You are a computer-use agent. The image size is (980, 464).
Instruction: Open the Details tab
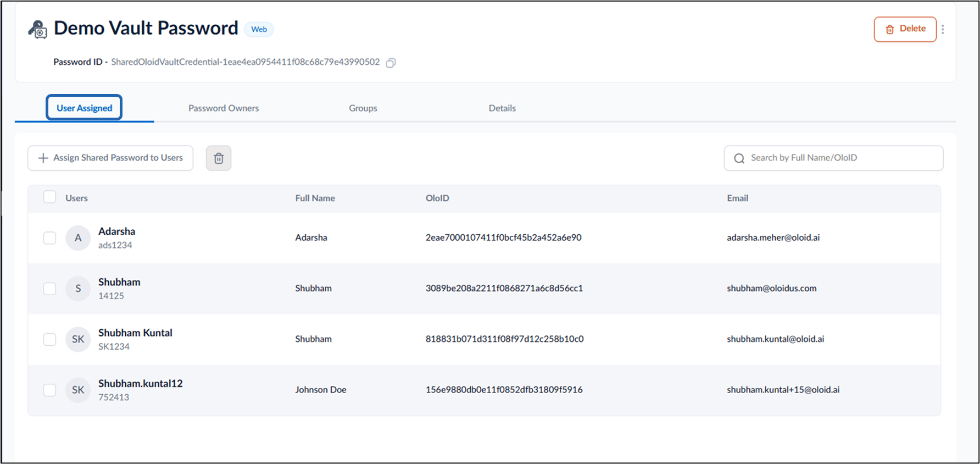click(x=502, y=108)
